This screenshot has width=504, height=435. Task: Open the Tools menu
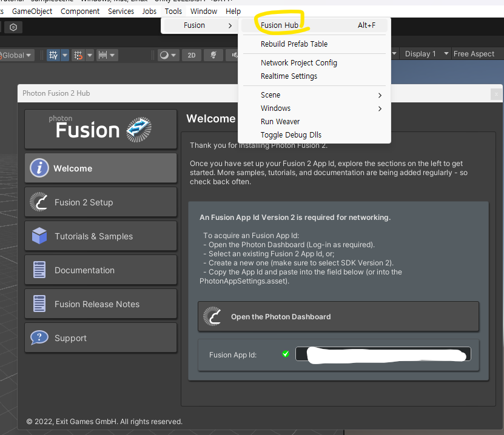click(x=173, y=12)
